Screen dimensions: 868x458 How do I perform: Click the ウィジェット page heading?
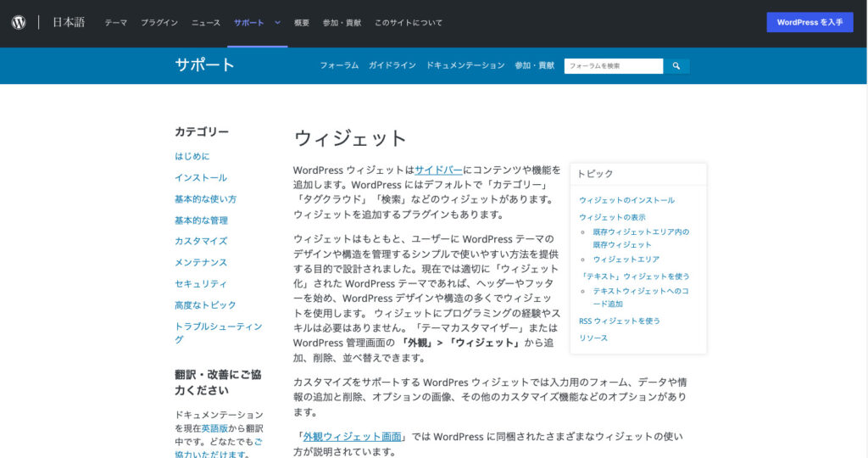[350, 138]
